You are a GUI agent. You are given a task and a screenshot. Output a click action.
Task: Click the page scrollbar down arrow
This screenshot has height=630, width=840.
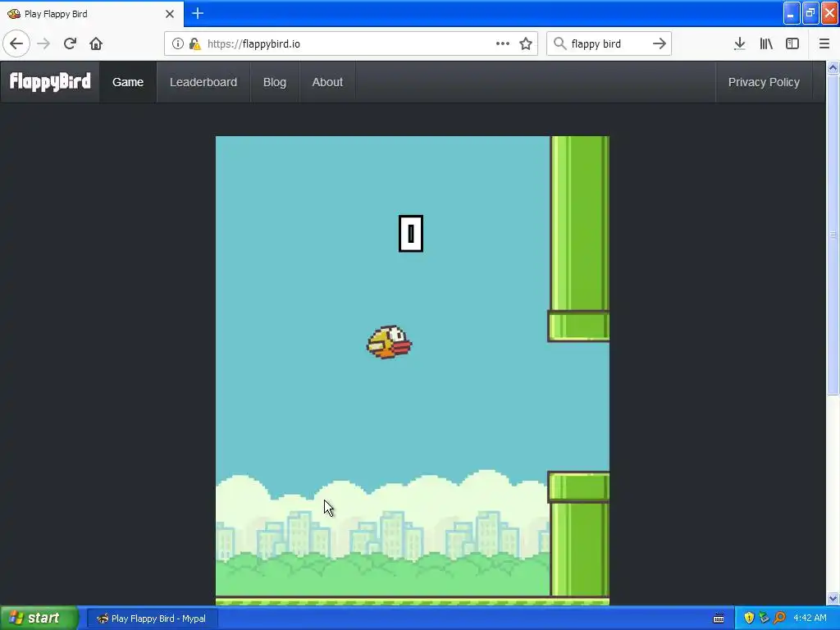point(833,598)
